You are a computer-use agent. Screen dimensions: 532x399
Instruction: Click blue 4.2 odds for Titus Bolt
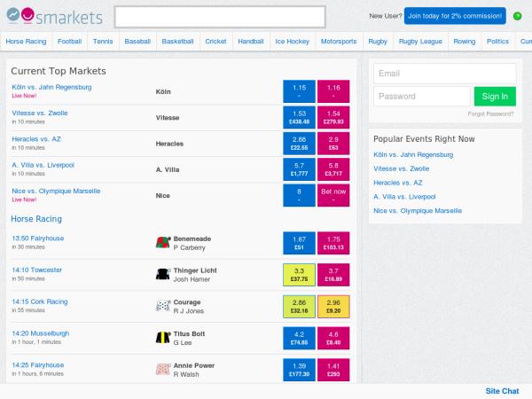coord(300,338)
